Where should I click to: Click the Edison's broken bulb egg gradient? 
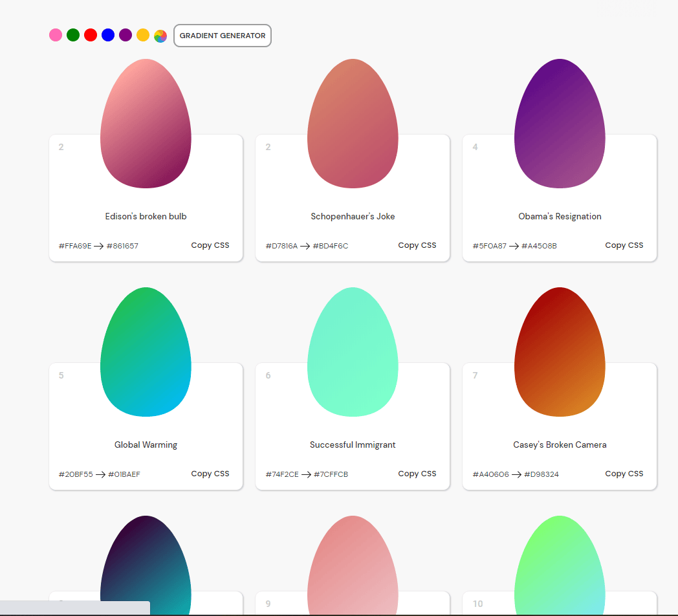(x=146, y=124)
